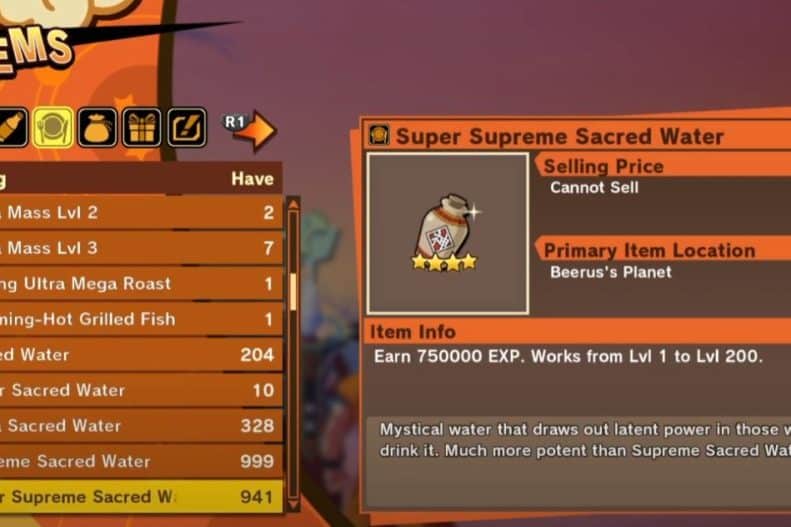Image resolution: width=791 pixels, height=527 pixels.
Task: Open the gift box category icon
Action: coord(142,128)
